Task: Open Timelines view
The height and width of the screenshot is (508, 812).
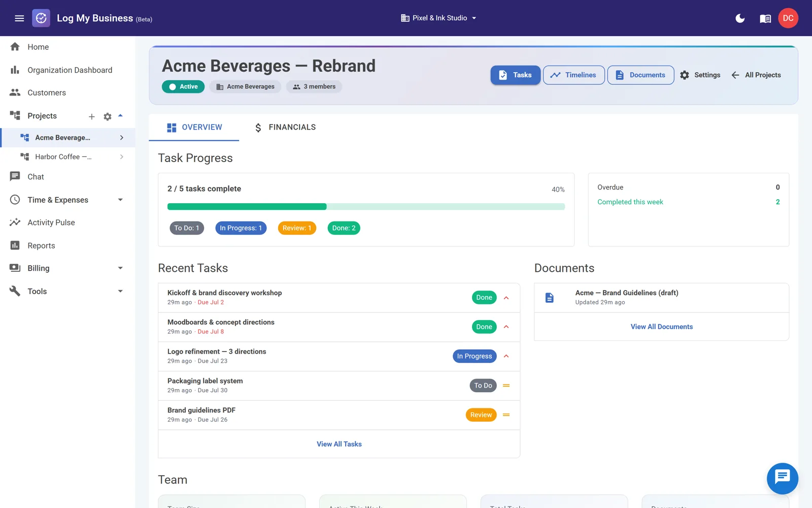Action: click(573, 75)
